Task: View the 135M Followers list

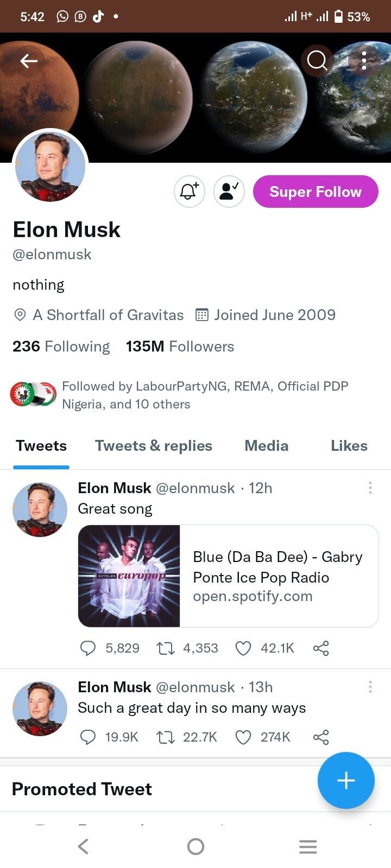Action: point(180,346)
